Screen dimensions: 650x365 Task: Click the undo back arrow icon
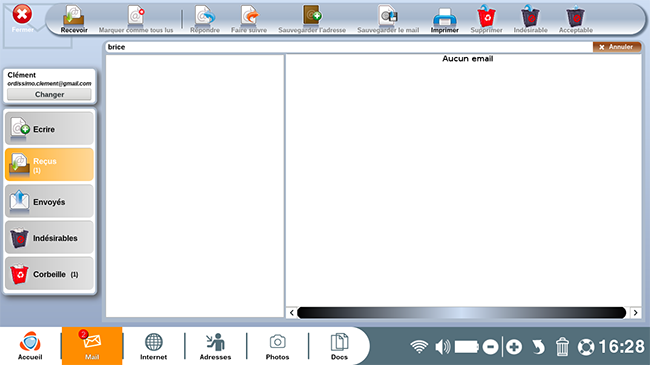[538, 346]
